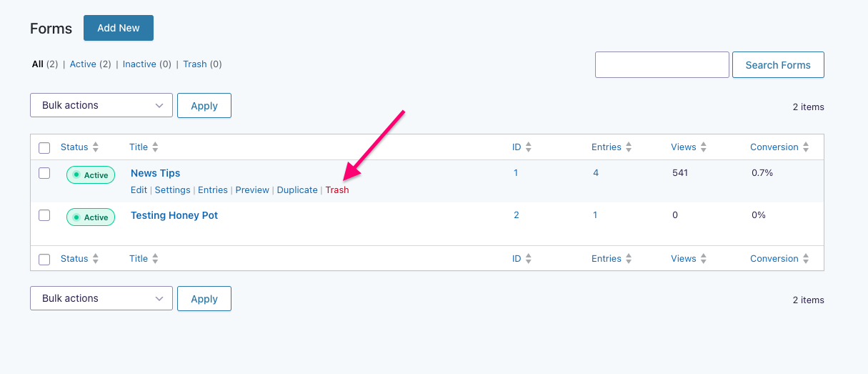Image resolution: width=868 pixels, height=374 pixels.
Task: Duplicate the News Tips form
Action: pos(297,190)
